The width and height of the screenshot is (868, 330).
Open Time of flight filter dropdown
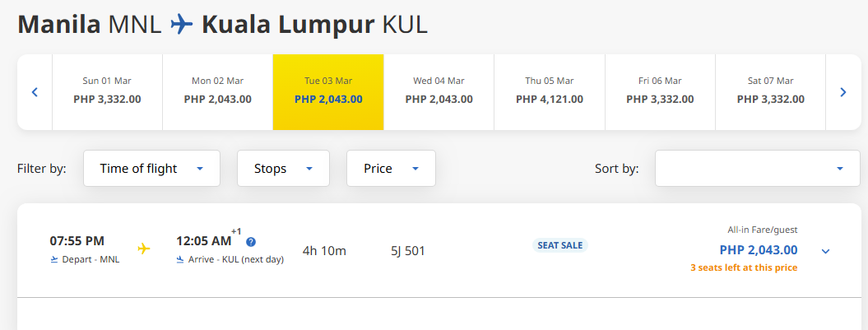click(151, 169)
